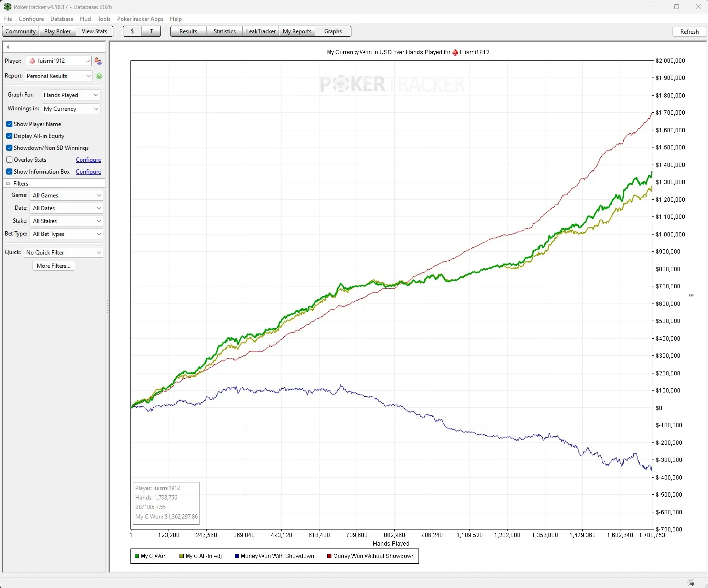Viewport: 708px width, 588px height.
Task: Click the search field at top of sidebar
Action: (x=54, y=47)
